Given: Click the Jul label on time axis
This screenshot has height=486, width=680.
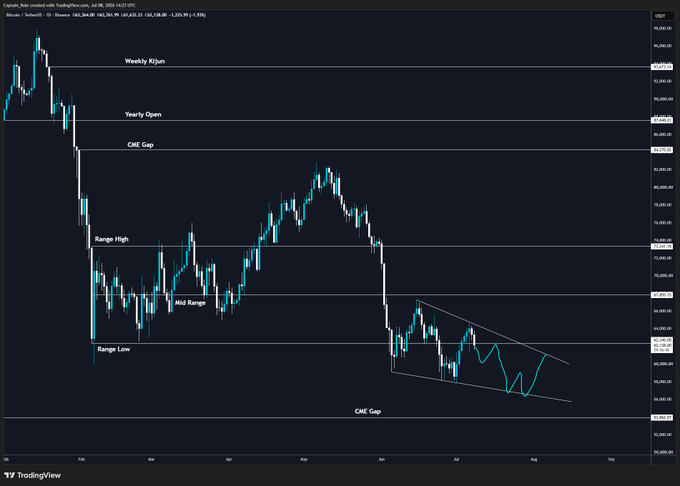Looking at the screenshot, I should tap(456, 459).
